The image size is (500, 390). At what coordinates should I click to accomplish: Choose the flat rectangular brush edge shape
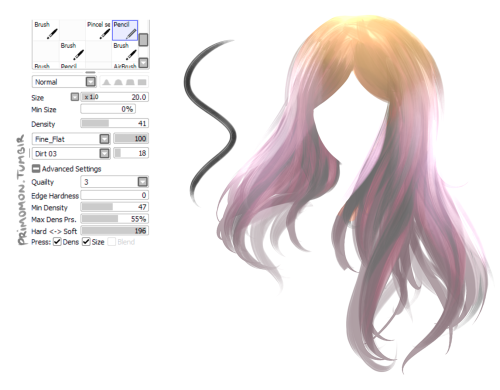pyautogui.click(x=142, y=82)
